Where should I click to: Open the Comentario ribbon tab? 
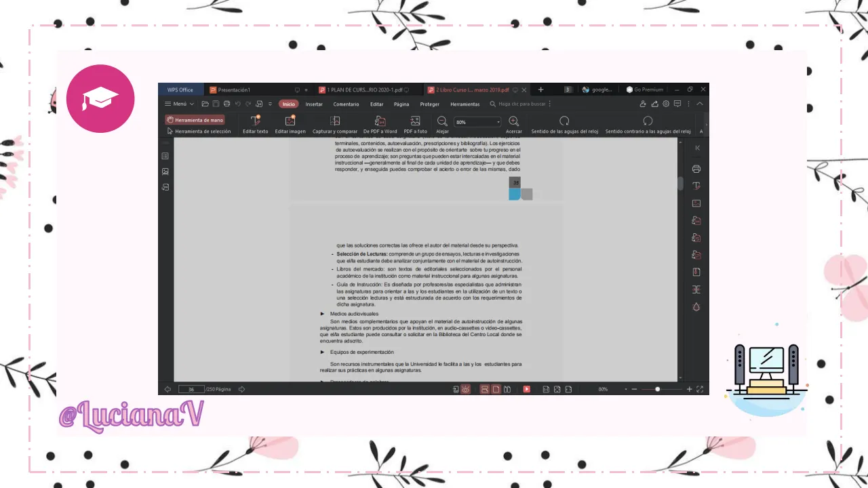tap(346, 104)
